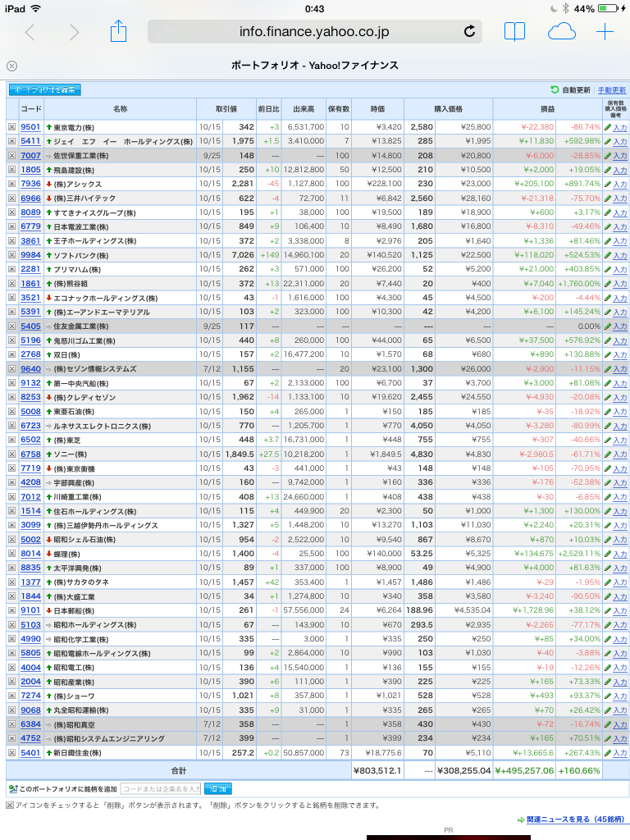Click the total value ¥803,512.1 cell
630x840 pixels.
pyautogui.click(x=377, y=770)
